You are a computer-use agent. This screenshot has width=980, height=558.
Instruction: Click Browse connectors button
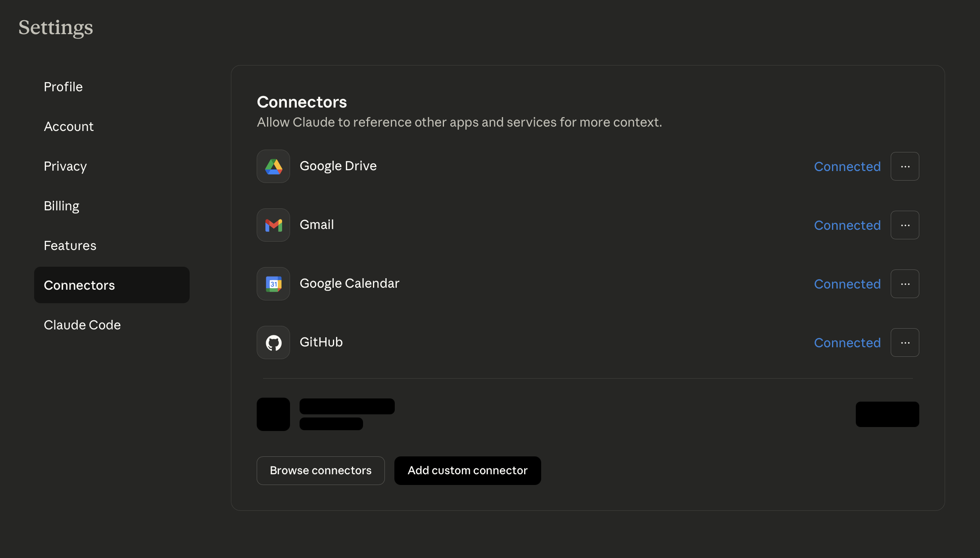point(320,470)
